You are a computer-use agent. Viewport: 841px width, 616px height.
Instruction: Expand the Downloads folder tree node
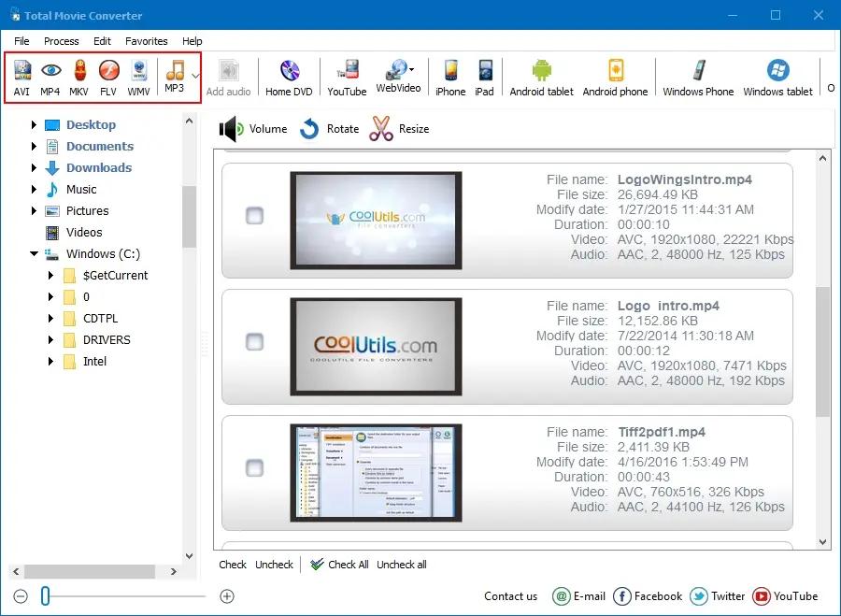pyautogui.click(x=35, y=168)
